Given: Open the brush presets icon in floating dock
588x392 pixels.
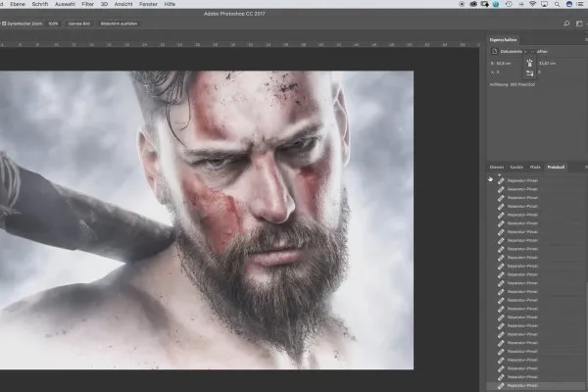Looking at the screenshot, I should tap(529, 63).
